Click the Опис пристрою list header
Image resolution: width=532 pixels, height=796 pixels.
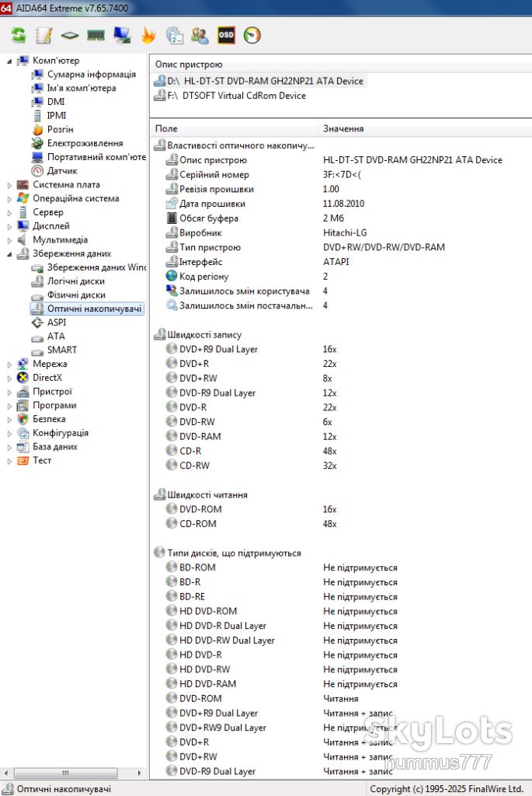point(341,65)
